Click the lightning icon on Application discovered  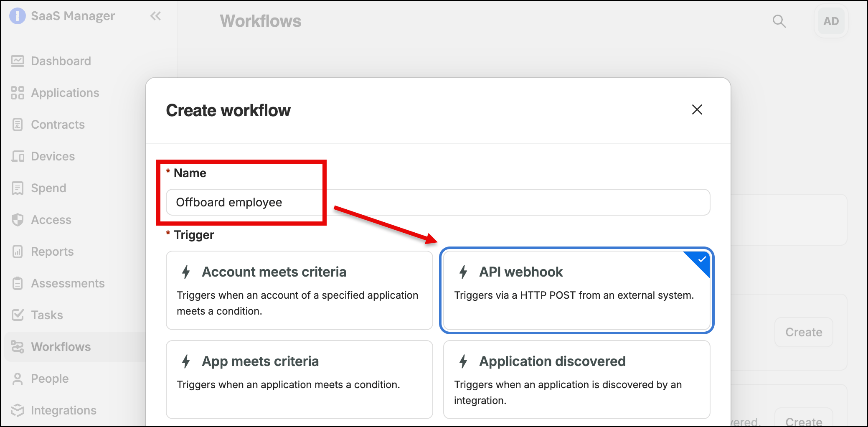tap(463, 361)
